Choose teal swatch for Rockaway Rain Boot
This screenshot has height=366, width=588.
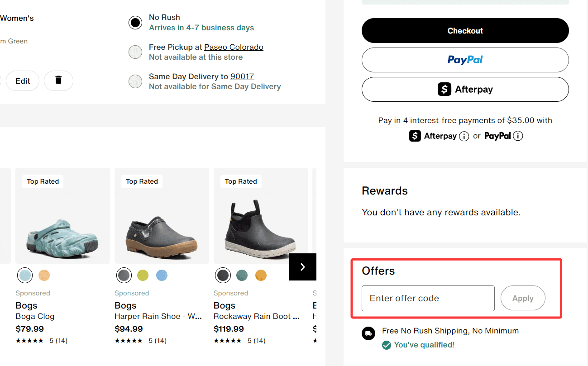[x=242, y=275]
